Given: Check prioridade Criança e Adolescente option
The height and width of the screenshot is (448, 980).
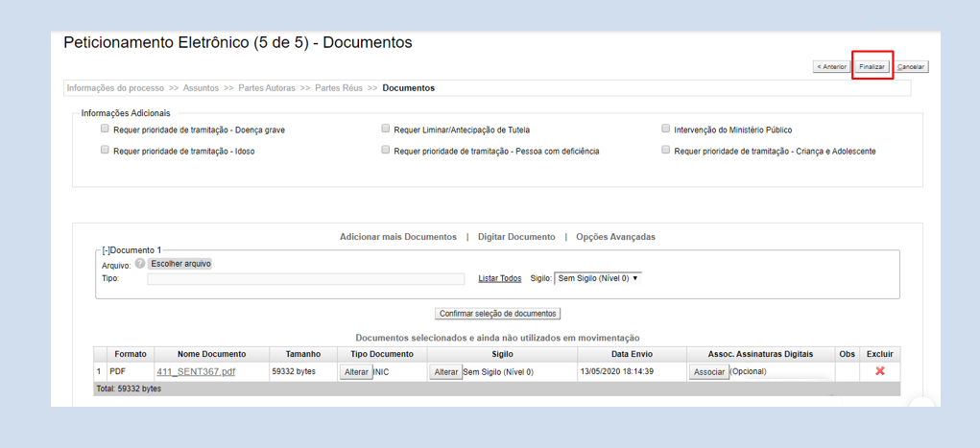Looking at the screenshot, I should pyautogui.click(x=666, y=151).
